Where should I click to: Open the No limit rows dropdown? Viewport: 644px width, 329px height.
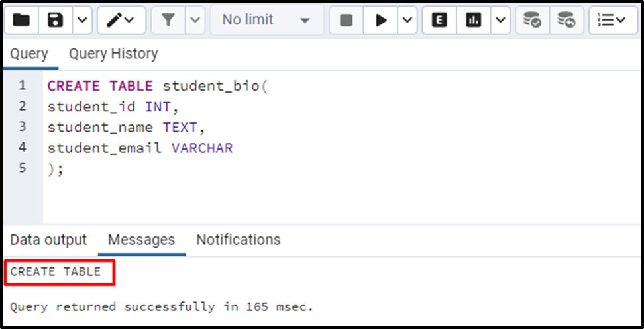point(266,20)
